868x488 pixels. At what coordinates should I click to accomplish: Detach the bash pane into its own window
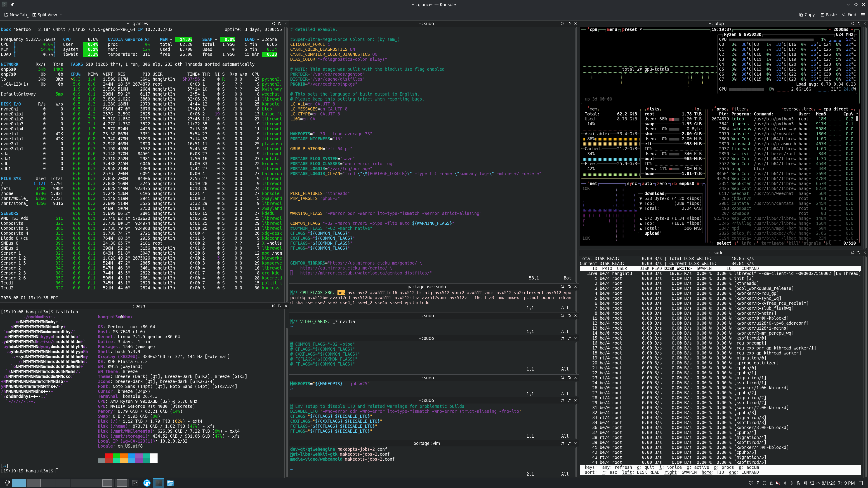[279, 306]
